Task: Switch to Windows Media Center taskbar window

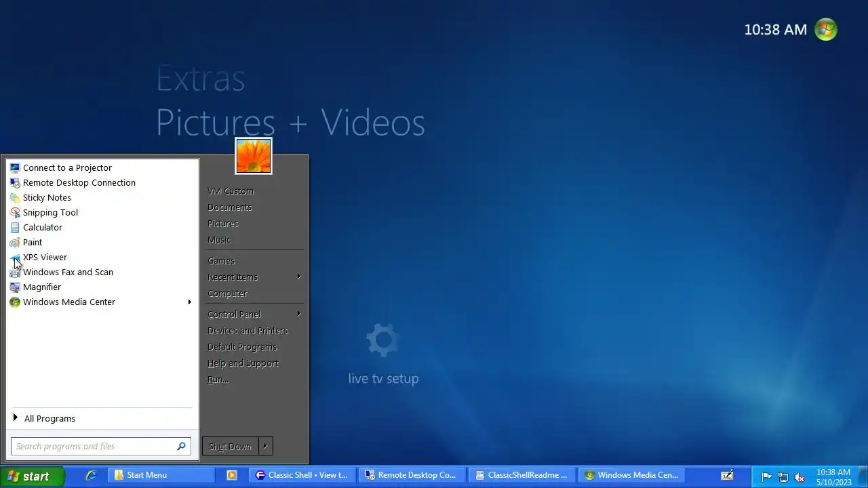Action: [x=633, y=475]
